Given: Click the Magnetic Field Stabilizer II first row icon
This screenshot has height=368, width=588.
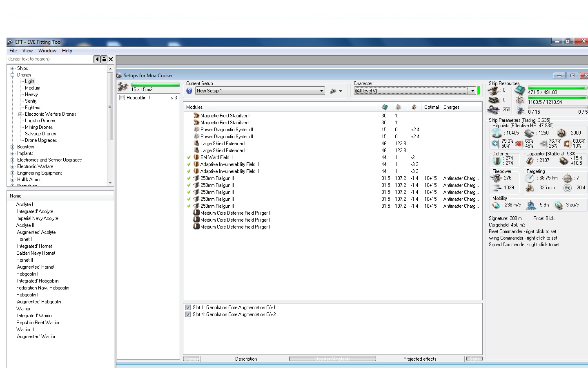Looking at the screenshot, I should pos(196,116).
